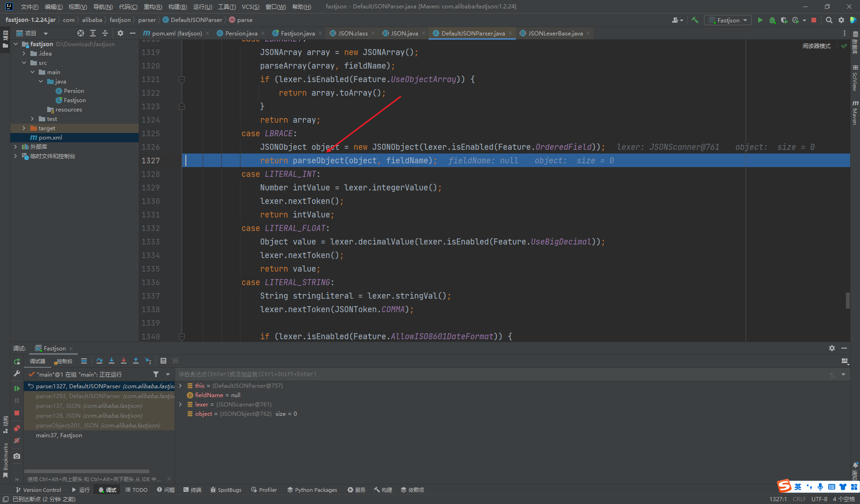Click 终端 terminal tool window button
This screenshot has width=860, height=504.
pyautogui.click(x=192, y=490)
